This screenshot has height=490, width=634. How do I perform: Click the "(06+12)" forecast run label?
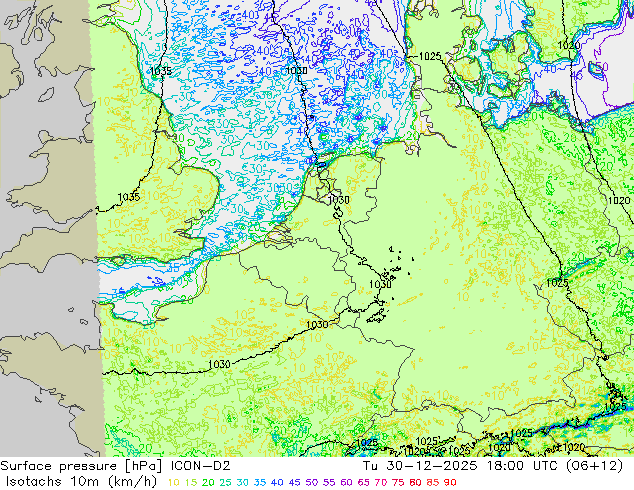coord(596,466)
